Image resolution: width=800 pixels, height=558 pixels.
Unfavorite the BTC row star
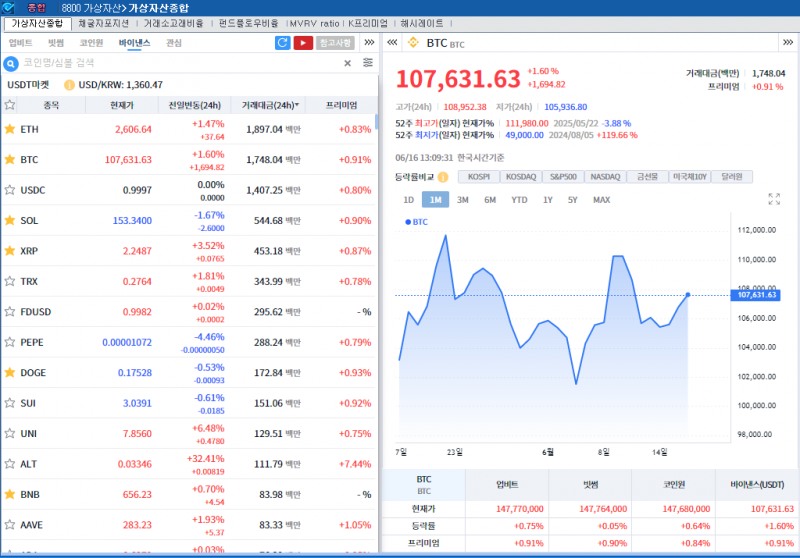click(x=10, y=159)
